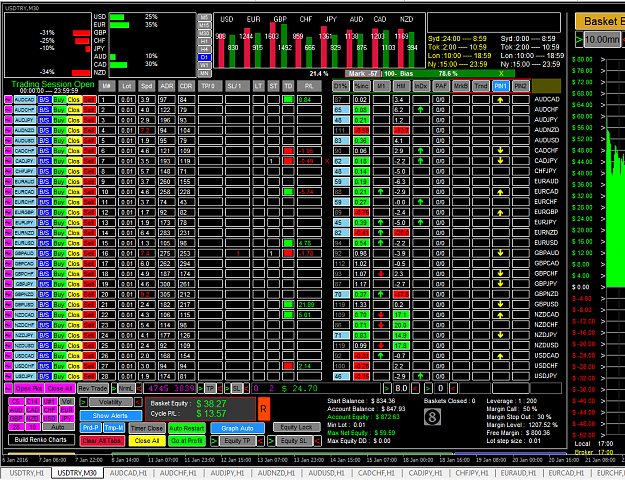Click the %inc column header
The image size is (625, 480).
[362, 86]
